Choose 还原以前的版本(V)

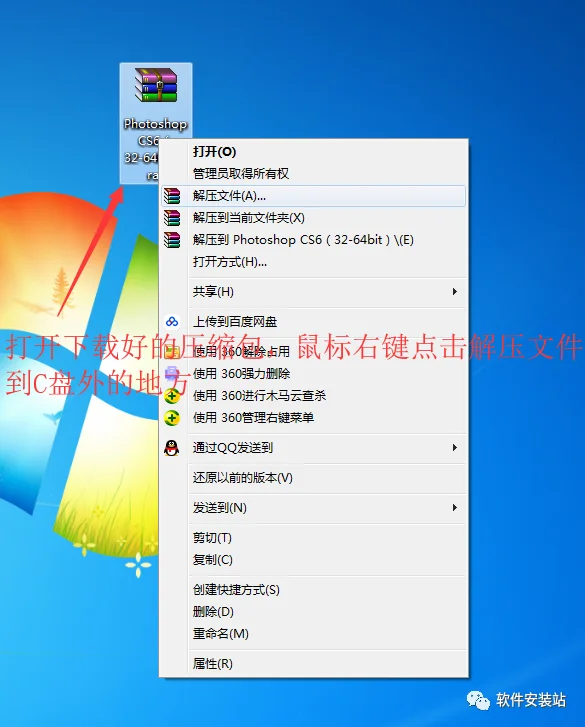click(313, 478)
